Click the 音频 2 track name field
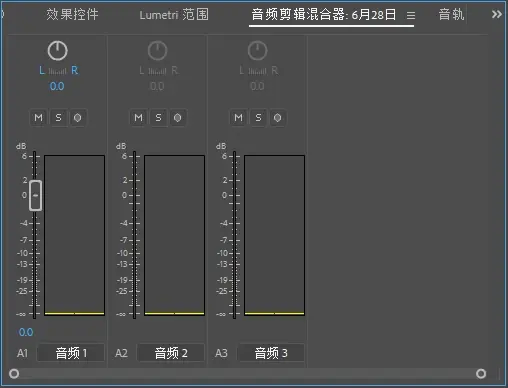 pos(171,353)
